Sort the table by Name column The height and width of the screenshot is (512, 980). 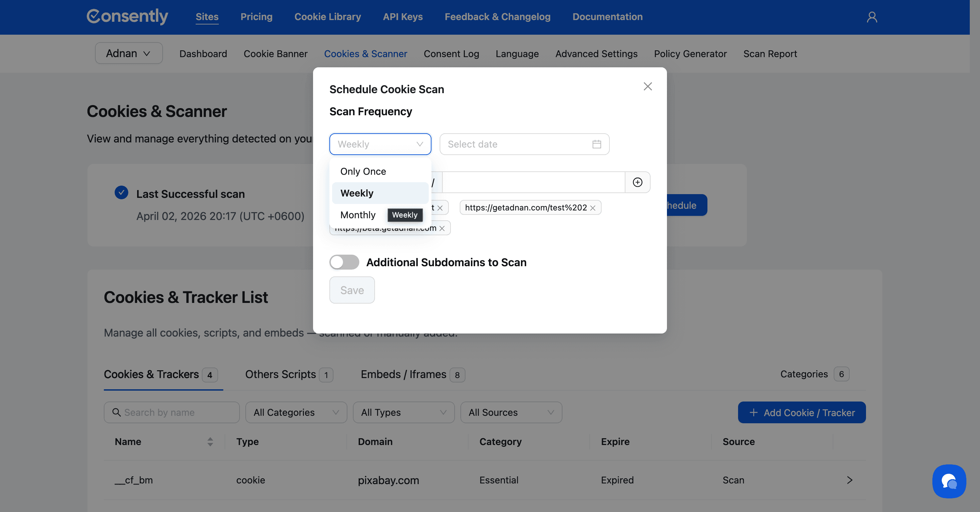click(x=210, y=442)
